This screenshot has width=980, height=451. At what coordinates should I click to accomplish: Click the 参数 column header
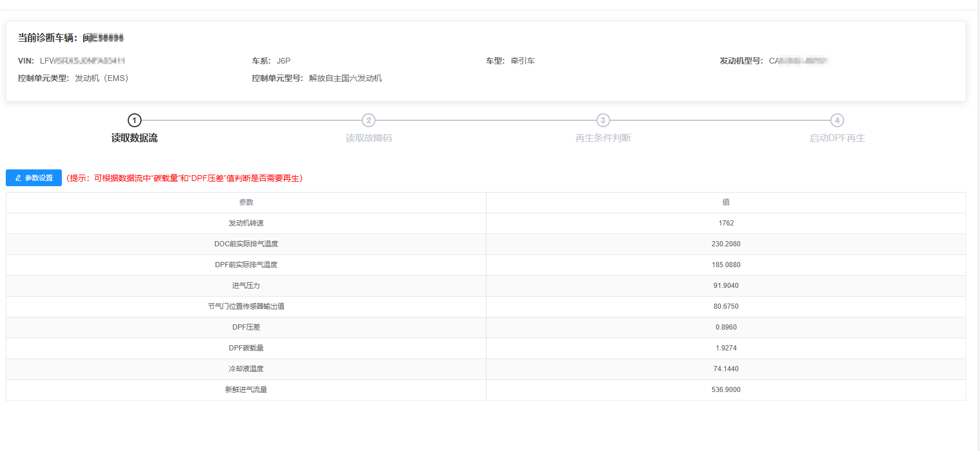tap(246, 202)
